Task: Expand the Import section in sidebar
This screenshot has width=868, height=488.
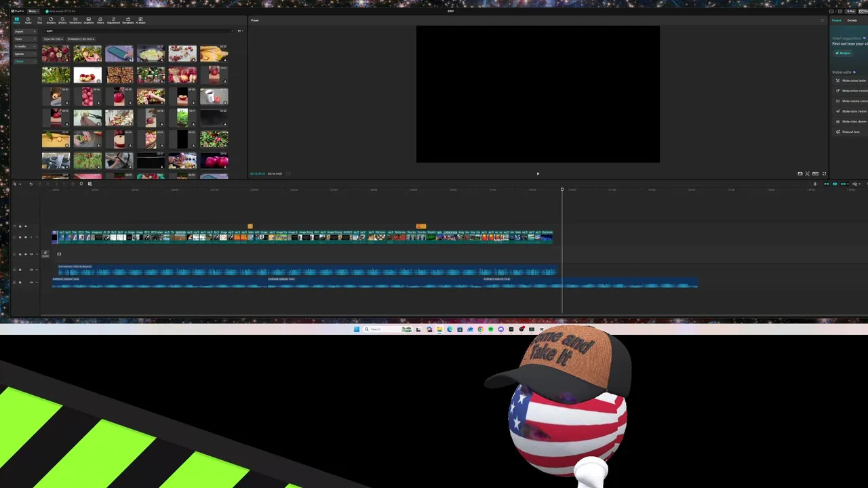Action: [x=25, y=31]
